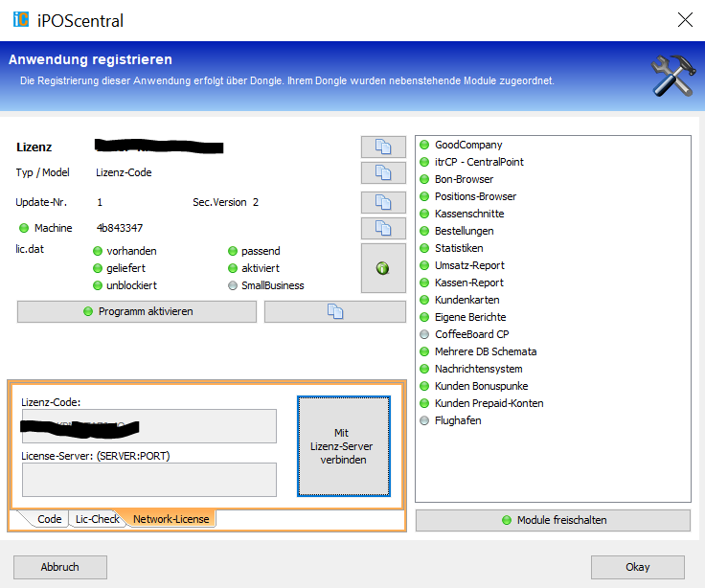Open the green info button beside lic.dat status
705x588 pixels.
[383, 268]
